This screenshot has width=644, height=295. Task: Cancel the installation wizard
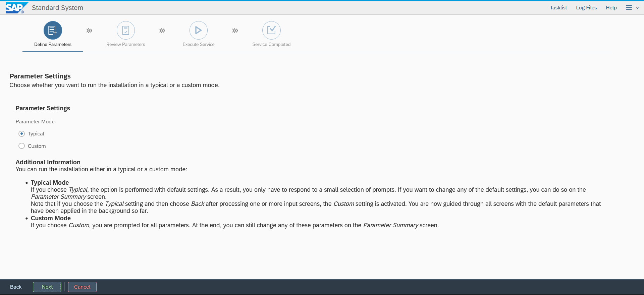(x=82, y=287)
